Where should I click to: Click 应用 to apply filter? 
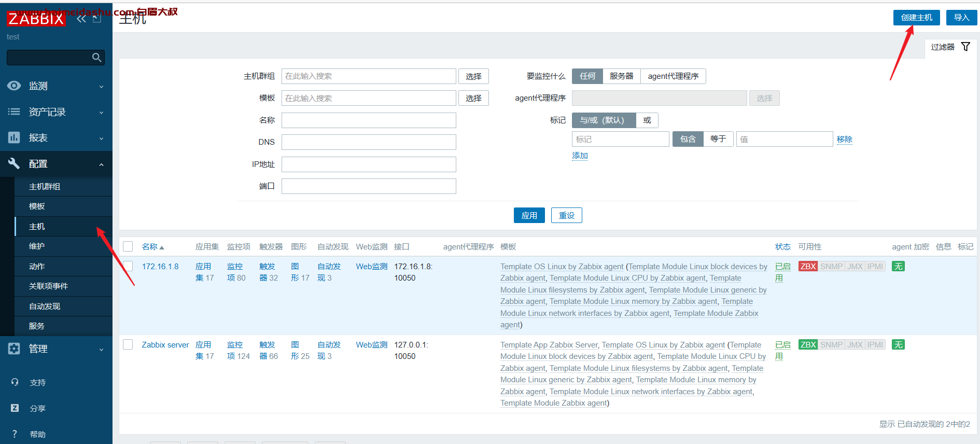point(529,215)
